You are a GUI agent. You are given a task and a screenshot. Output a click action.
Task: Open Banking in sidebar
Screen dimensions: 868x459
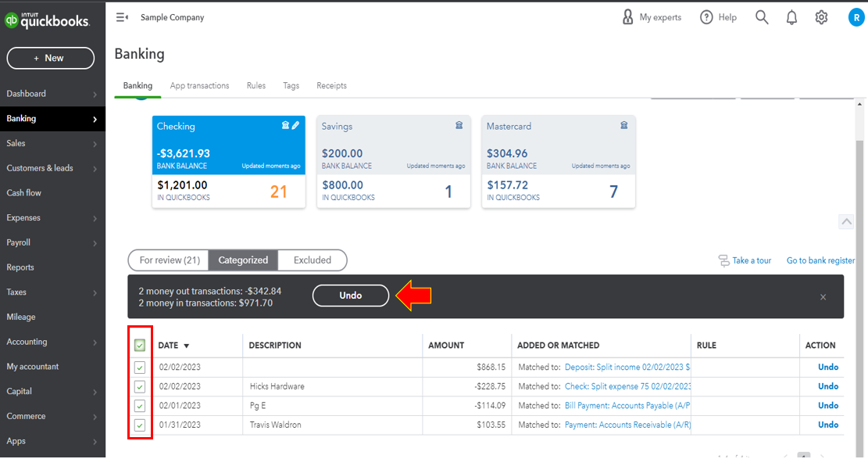tap(52, 119)
